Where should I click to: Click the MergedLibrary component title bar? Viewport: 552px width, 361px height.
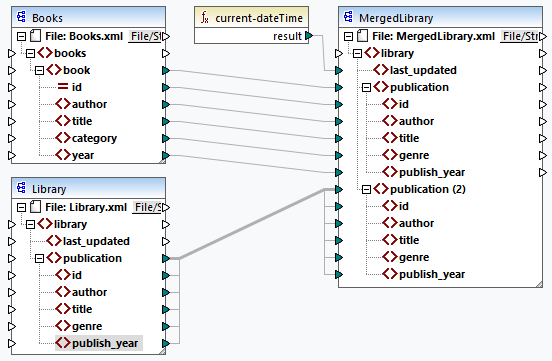(440, 17)
